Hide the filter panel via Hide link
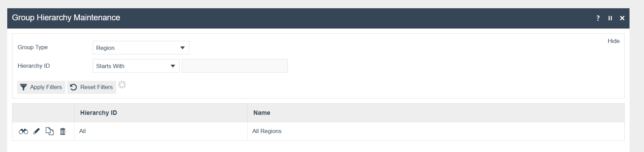Viewport: 644px width, 152px height. click(x=613, y=41)
